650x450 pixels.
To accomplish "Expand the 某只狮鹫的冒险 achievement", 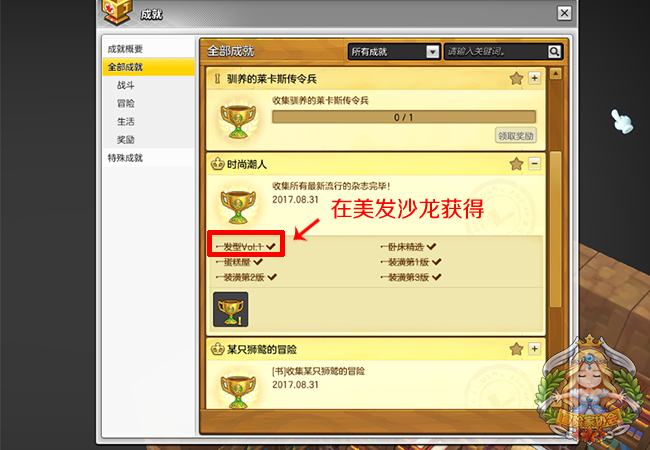I will (x=534, y=348).
